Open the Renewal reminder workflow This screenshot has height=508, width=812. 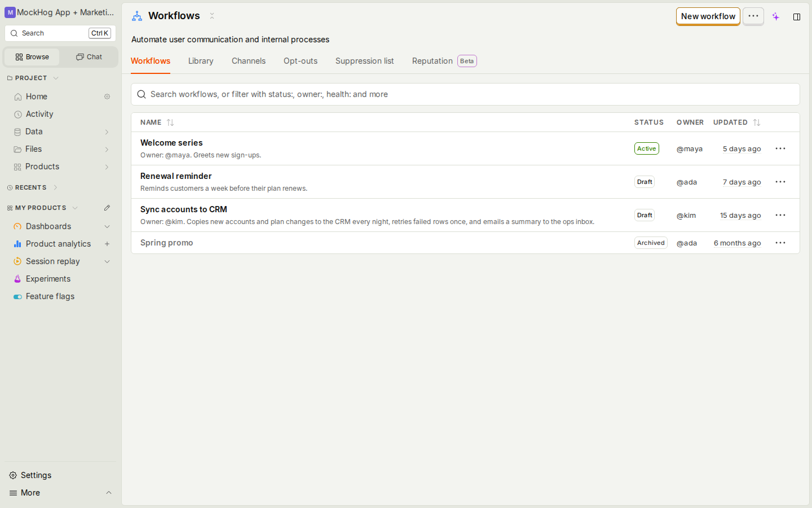click(x=176, y=176)
